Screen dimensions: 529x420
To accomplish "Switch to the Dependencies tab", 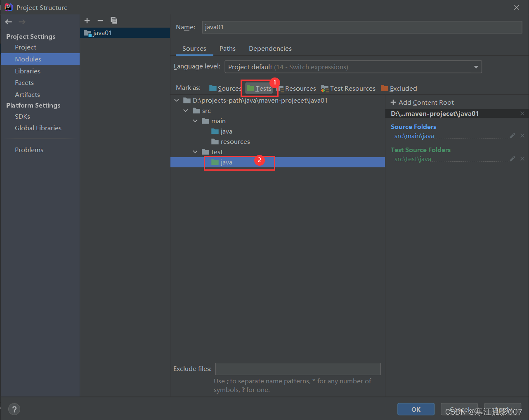I will pos(270,49).
